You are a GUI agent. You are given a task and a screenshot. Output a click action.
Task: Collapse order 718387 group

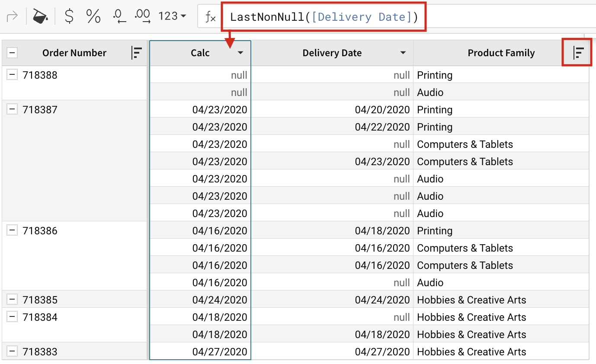(13, 109)
